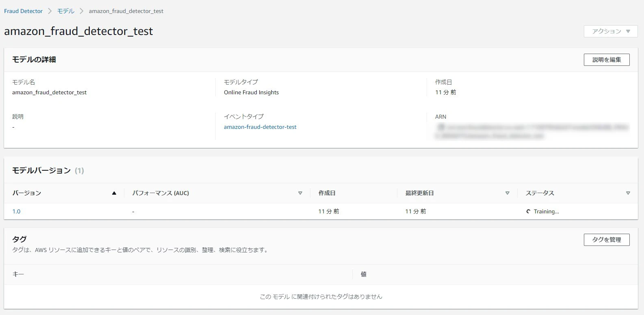The height and width of the screenshot is (315, 644).
Task: Click the キー tag column header
Action: point(18,274)
